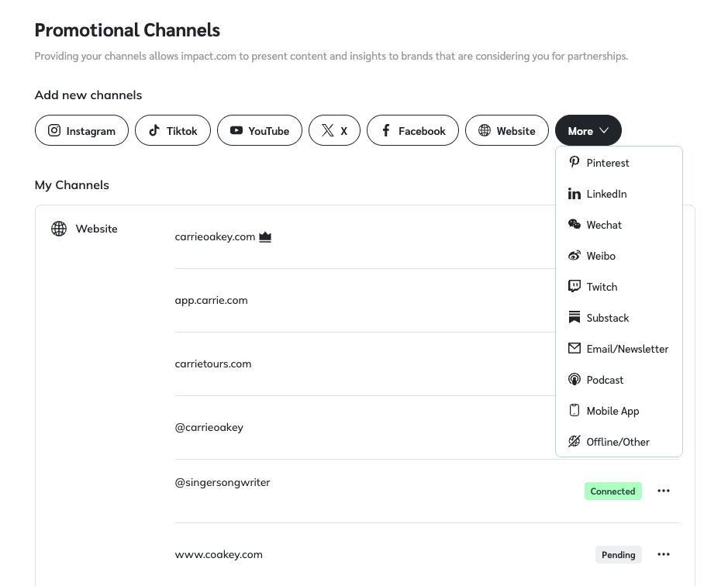Click the Facebook channel button
Viewport: 728px width, 586px height.
pyautogui.click(x=412, y=131)
